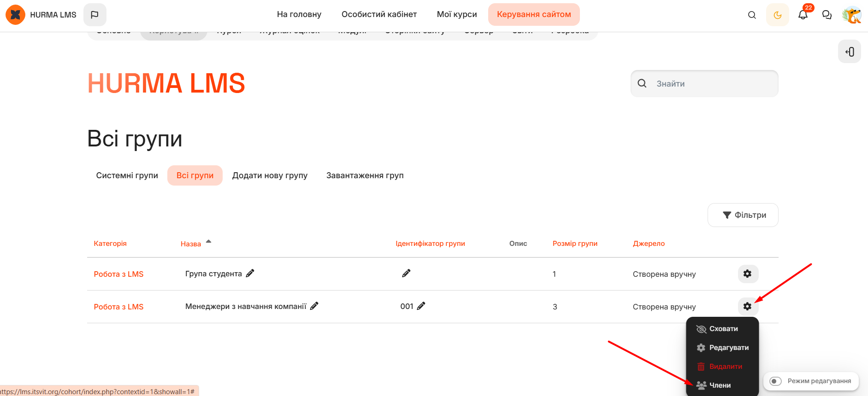Edit identifier pencil in Група студента row
The height and width of the screenshot is (396, 868).
click(406, 274)
